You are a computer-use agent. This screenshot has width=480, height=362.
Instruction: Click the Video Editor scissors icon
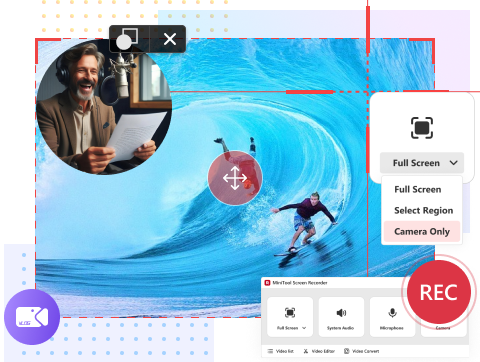click(x=306, y=351)
